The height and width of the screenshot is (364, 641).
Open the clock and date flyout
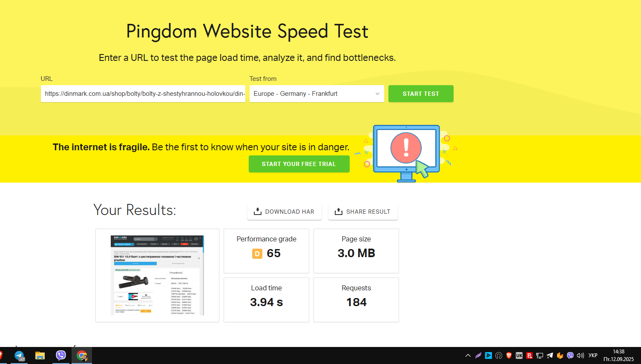point(618,355)
